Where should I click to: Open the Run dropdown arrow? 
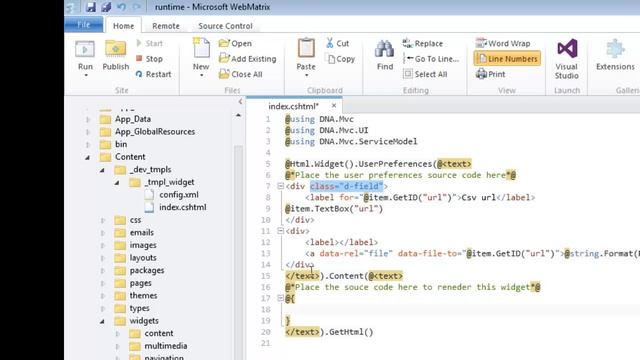point(86,76)
